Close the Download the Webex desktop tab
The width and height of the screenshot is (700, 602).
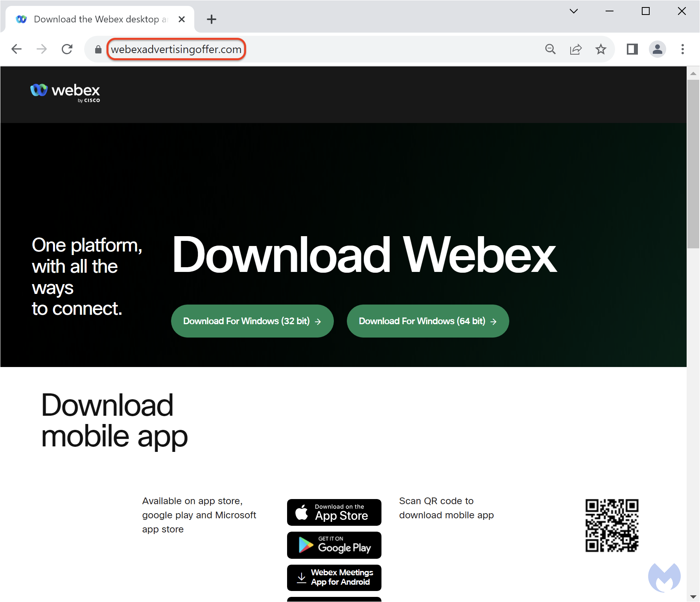182,19
